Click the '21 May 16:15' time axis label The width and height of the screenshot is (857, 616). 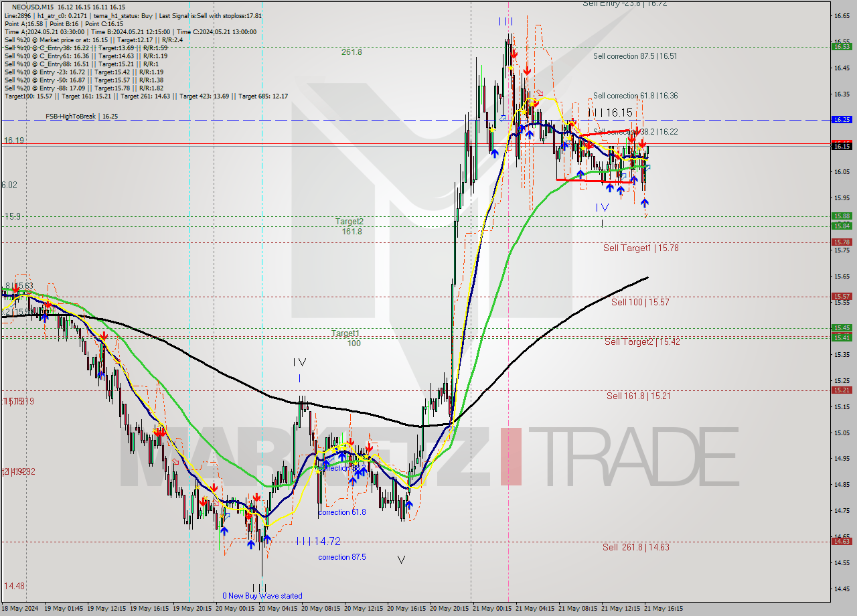(x=663, y=609)
